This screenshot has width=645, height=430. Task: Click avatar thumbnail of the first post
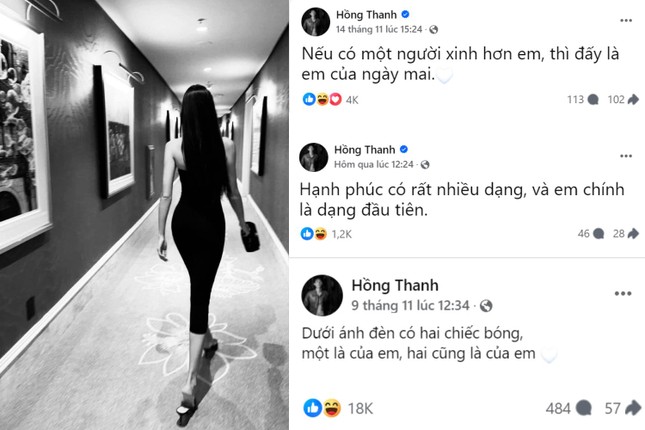point(316,21)
